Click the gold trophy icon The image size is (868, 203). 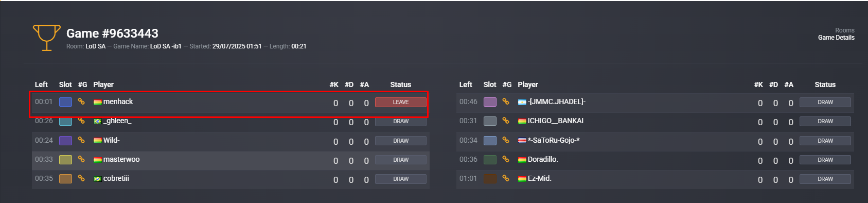click(x=47, y=38)
